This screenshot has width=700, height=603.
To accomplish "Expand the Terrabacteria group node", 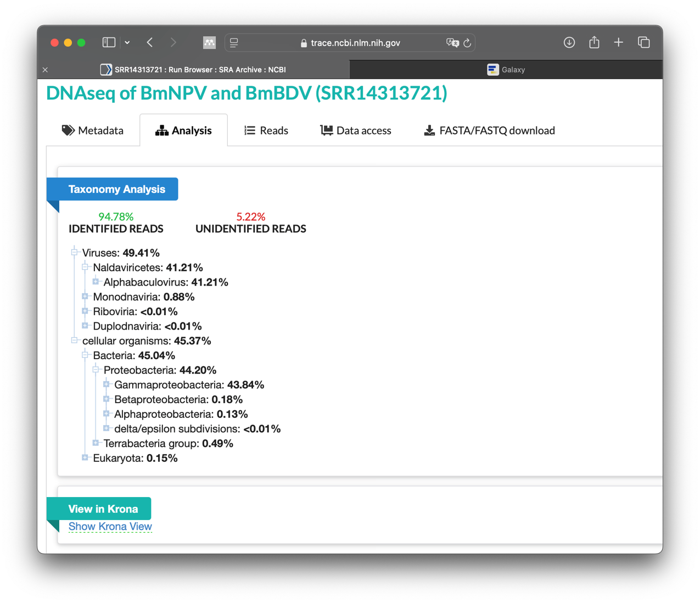I will [96, 442].
